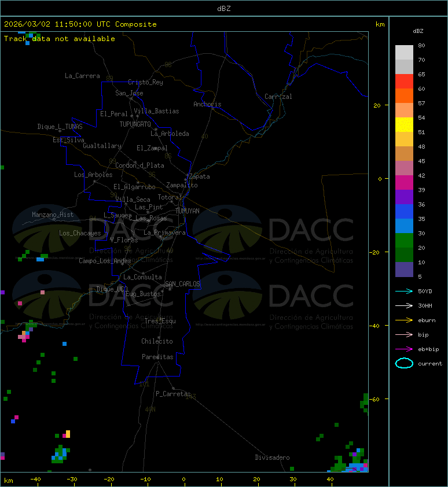This screenshot has height=487, width=448.
Task: Click the 'Carrizal' place label
Action: pyautogui.click(x=278, y=97)
